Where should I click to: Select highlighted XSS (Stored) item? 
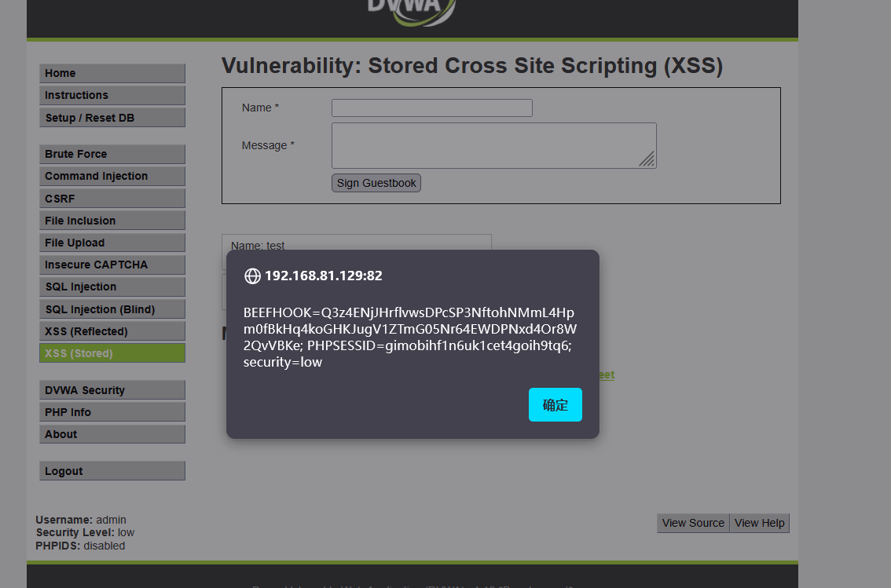click(x=112, y=353)
